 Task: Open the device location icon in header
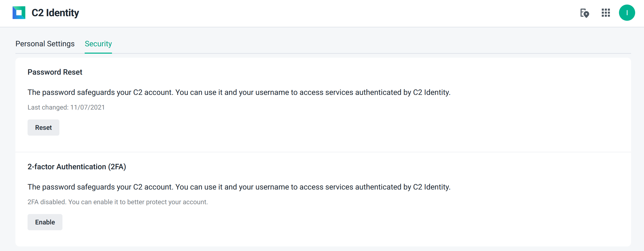585,13
